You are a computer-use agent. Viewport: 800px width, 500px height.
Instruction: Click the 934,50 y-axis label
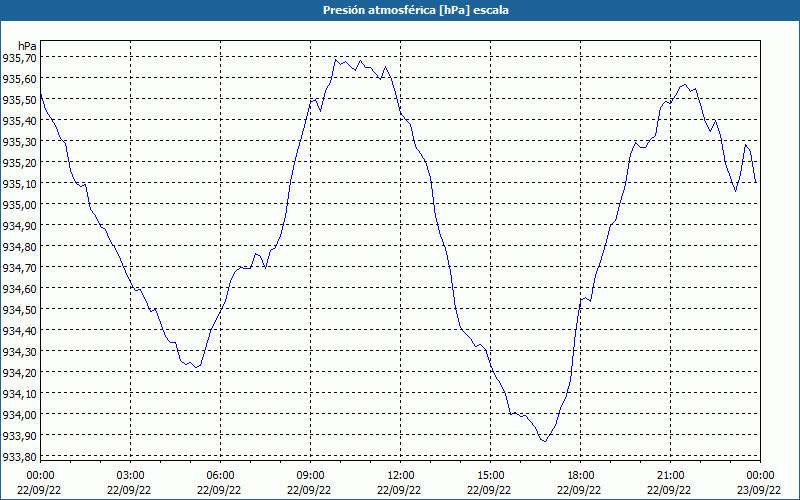click(19, 310)
